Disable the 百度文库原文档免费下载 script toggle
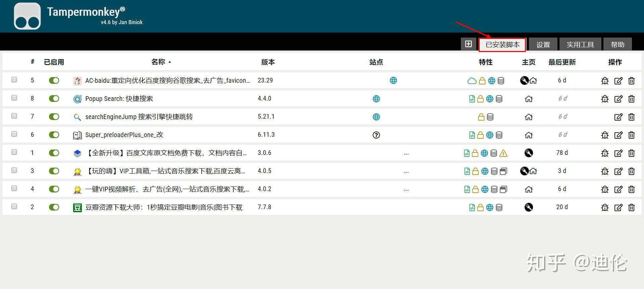The width and height of the screenshot is (644, 289). point(54,153)
